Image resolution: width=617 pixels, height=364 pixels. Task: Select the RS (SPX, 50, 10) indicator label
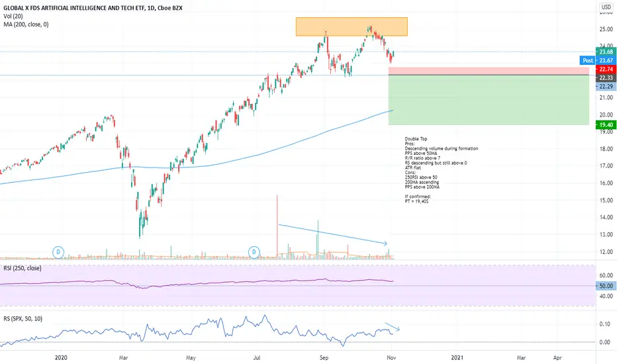(x=23, y=318)
